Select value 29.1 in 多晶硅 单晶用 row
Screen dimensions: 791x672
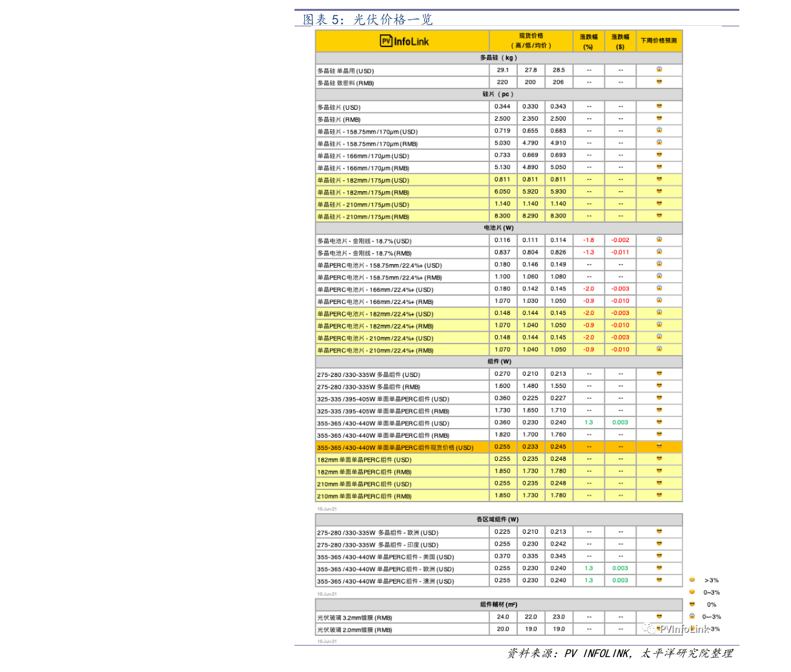coord(502,70)
